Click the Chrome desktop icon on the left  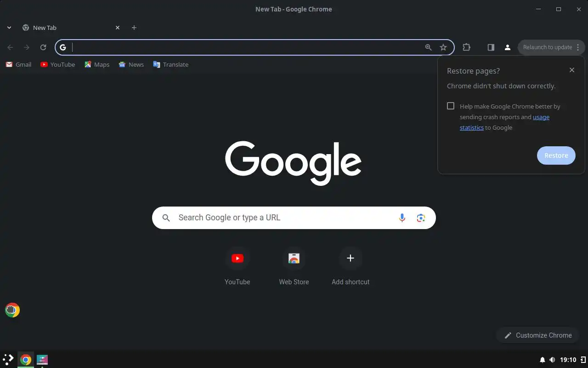point(12,310)
